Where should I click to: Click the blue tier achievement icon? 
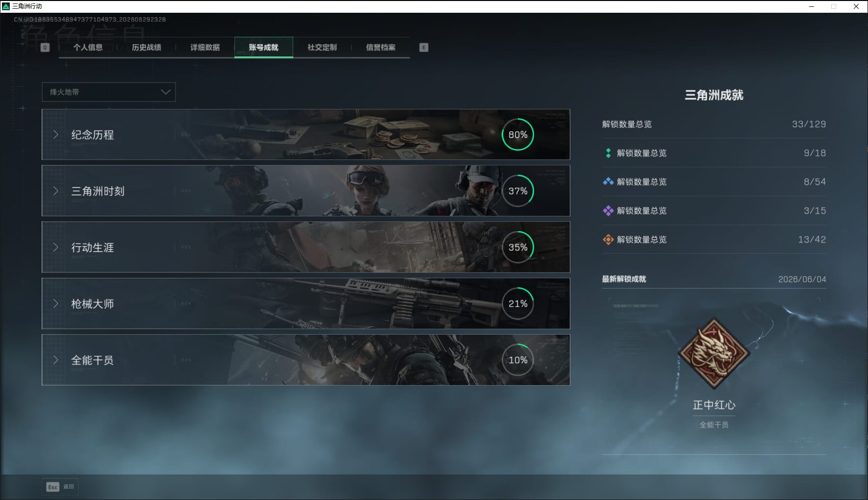(x=608, y=182)
